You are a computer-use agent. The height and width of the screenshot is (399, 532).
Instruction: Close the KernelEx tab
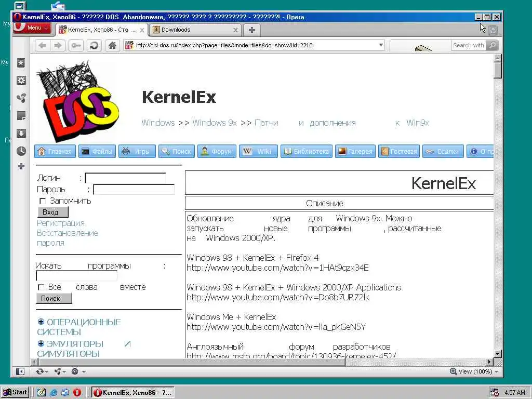[142, 30]
